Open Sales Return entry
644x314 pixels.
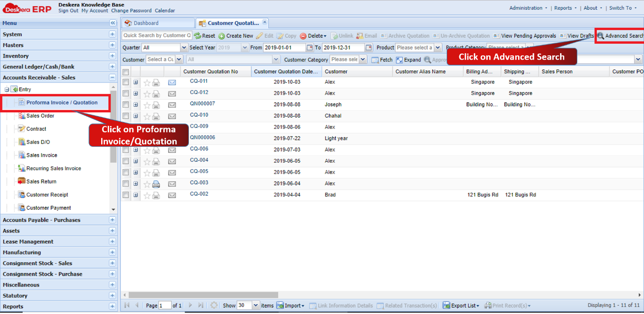41,182
